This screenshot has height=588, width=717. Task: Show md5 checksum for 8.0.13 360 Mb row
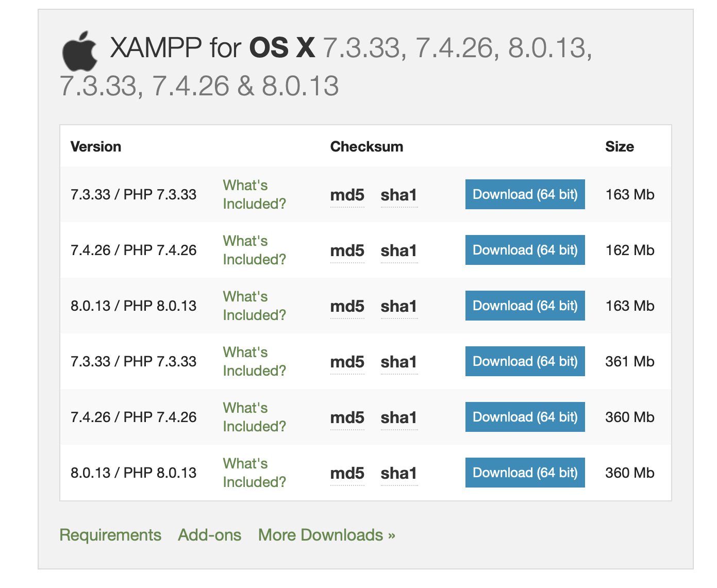(347, 474)
